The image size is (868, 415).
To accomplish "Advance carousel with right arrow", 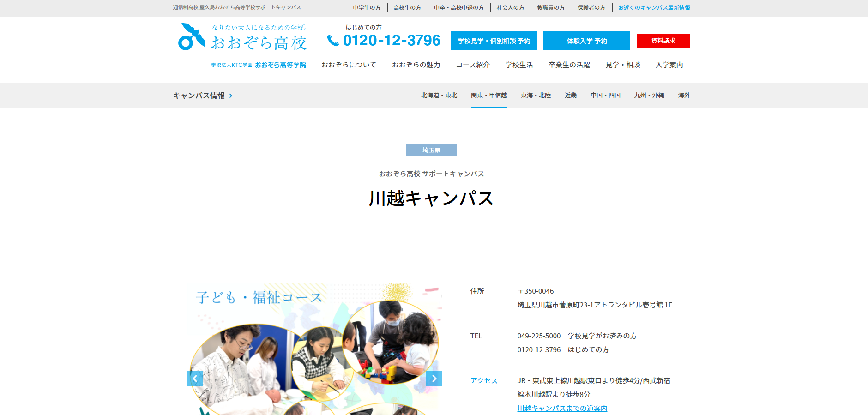I will pos(434,379).
